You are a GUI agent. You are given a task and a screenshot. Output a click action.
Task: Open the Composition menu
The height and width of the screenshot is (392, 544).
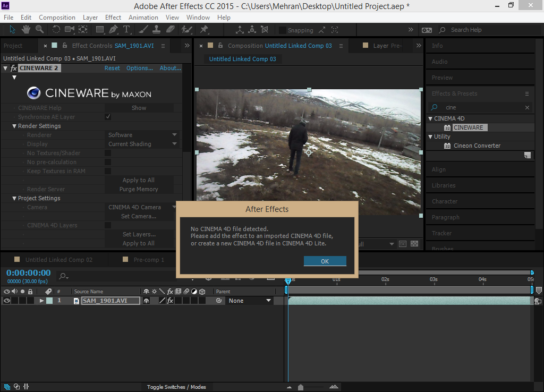(x=57, y=18)
